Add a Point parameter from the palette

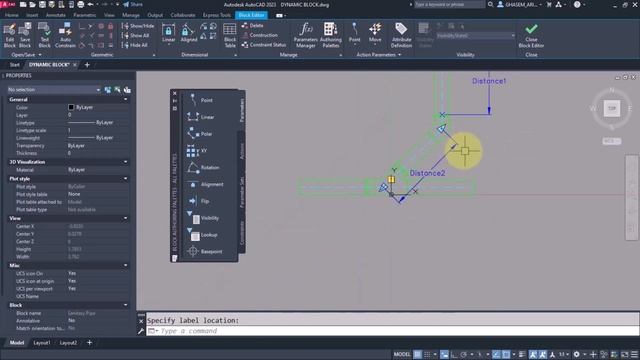pyautogui.click(x=200, y=100)
